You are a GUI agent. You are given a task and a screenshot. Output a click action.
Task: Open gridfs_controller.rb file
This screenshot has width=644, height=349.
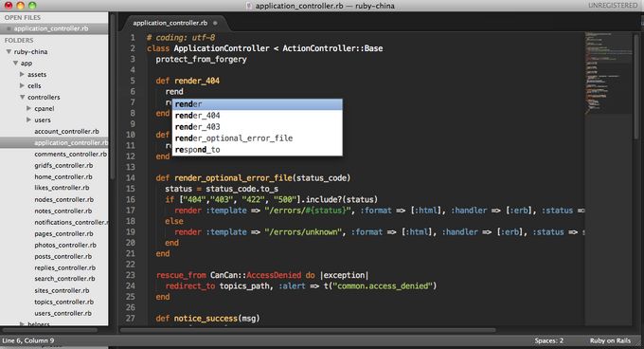63,166
